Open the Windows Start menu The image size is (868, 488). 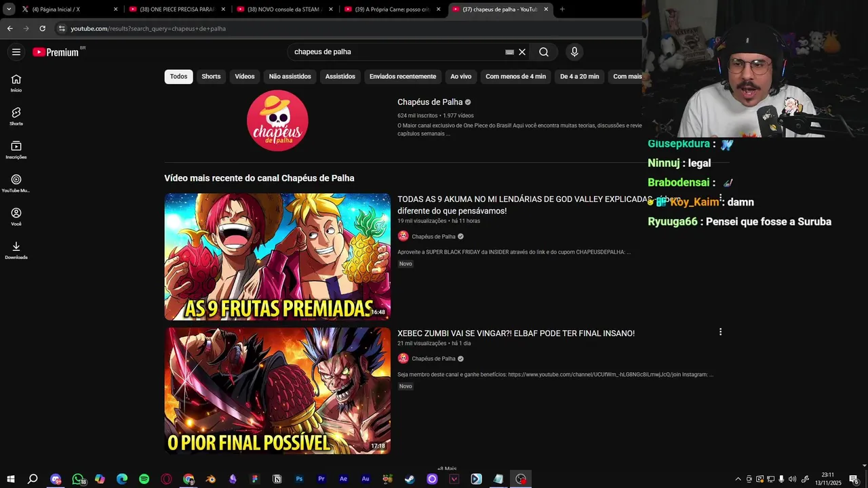point(10,479)
